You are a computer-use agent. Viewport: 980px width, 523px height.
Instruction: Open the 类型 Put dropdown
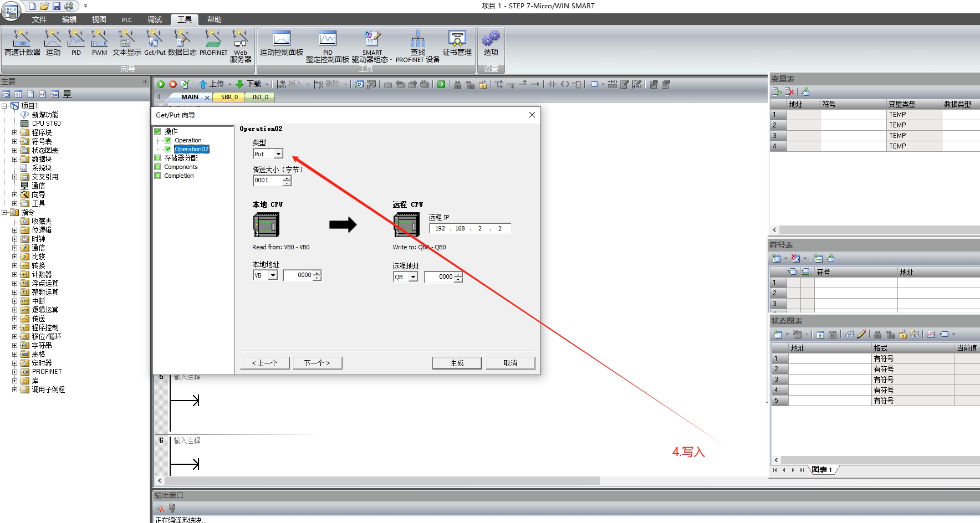278,154
